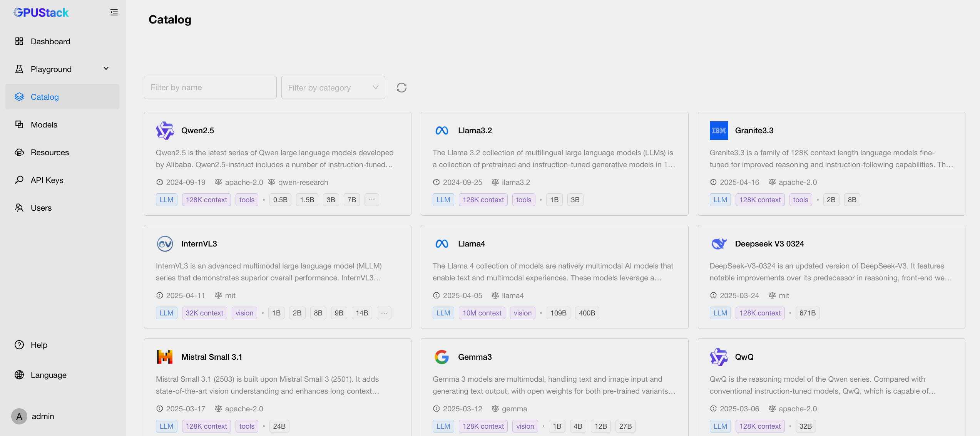Expand the Playground submenu chevron

pos(106,69)
